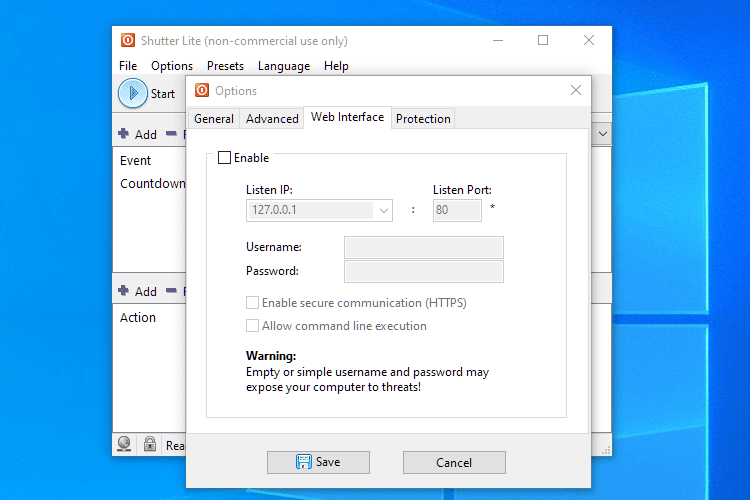Open the File menu
Viewport: 750px width, 500px height.
[128, 66]
